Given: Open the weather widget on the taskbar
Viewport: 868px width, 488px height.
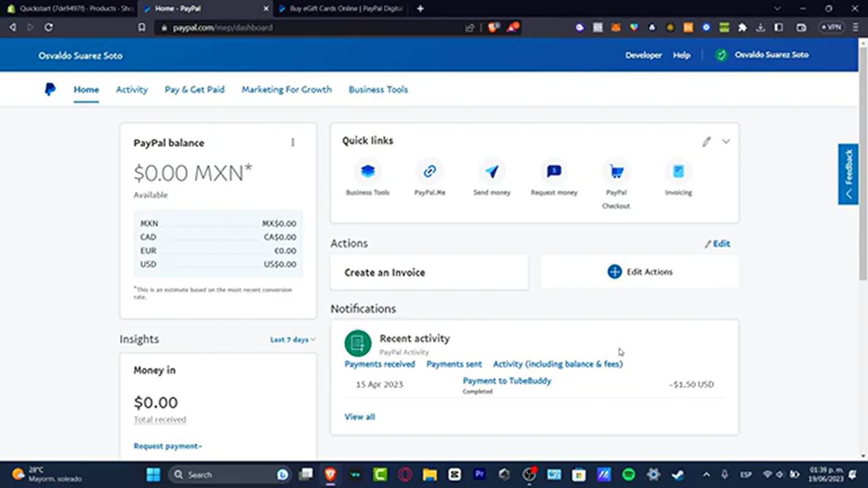Looking at the screenshot, I should (47, 474).
